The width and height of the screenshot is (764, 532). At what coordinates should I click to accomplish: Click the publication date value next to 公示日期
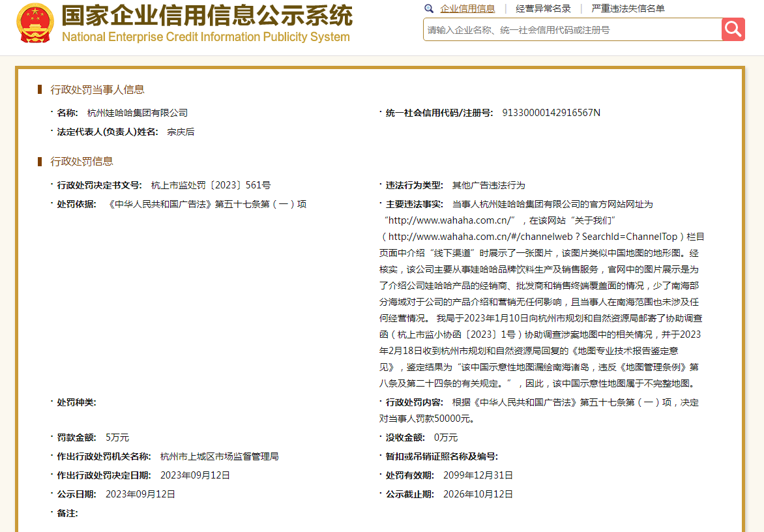(x=140, y=494)
